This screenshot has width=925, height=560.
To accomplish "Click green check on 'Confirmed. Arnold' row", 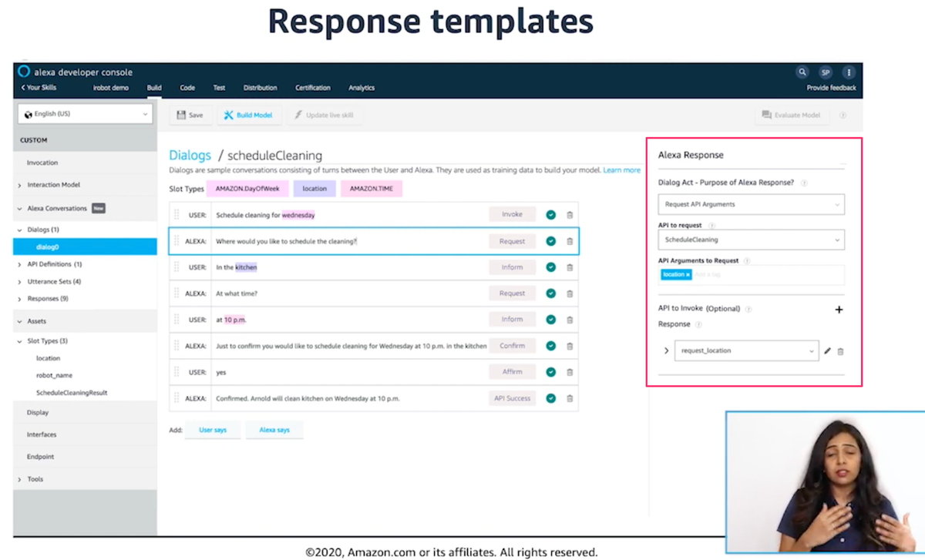I will coord(550,398).
